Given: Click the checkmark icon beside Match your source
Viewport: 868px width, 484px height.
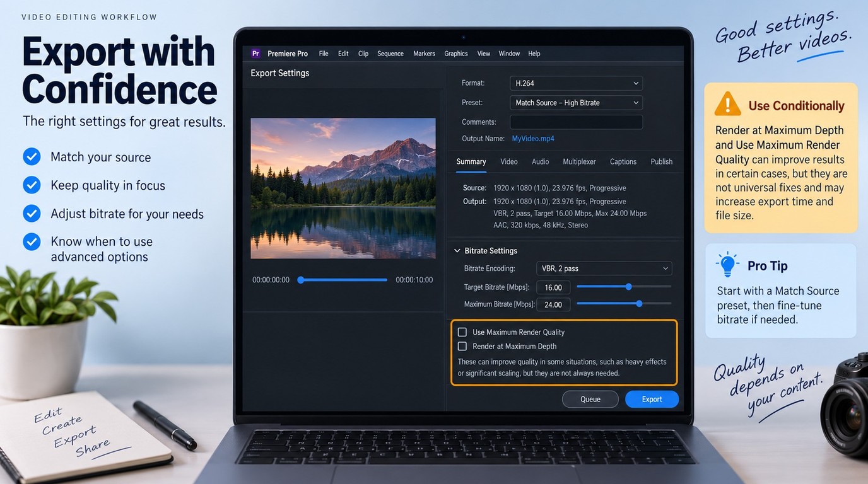Looking at the screenshot, I should click(x=32, y=156).
